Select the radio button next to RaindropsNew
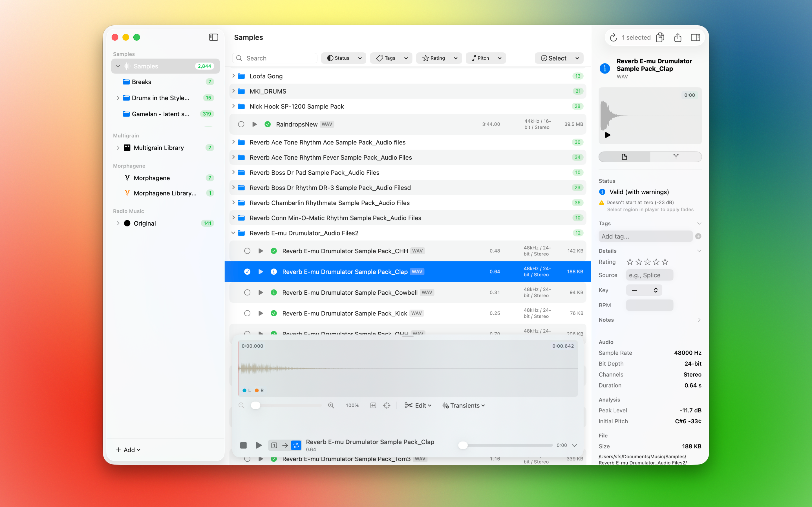The height and width of the screenshot is (507, 812). 241,124
